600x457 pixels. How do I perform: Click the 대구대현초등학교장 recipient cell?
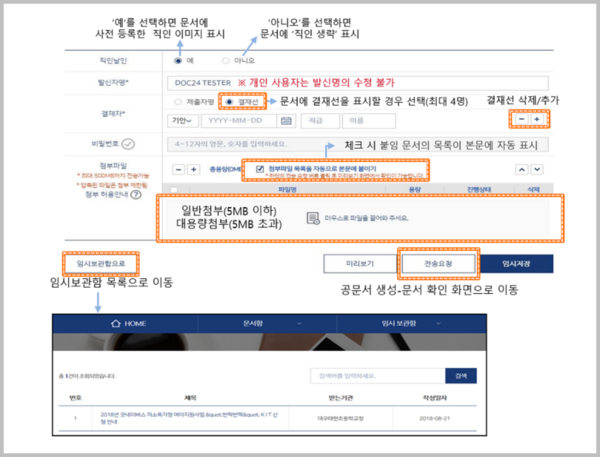(341, 418)
